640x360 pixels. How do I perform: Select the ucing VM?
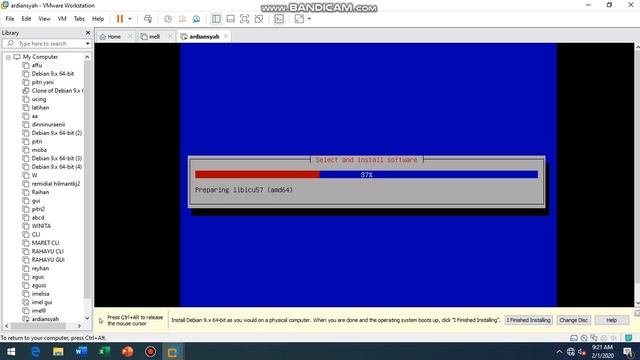(x=39, y=99)
